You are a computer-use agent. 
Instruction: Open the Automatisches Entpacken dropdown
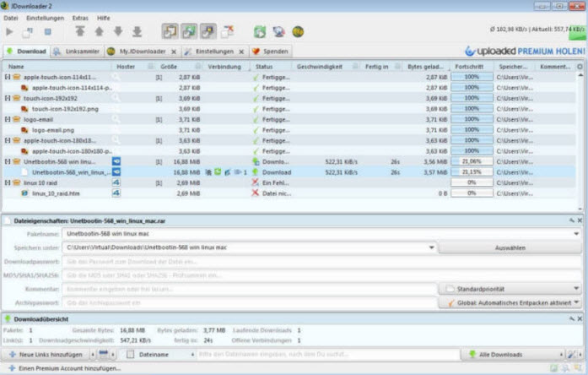point(510,302)
